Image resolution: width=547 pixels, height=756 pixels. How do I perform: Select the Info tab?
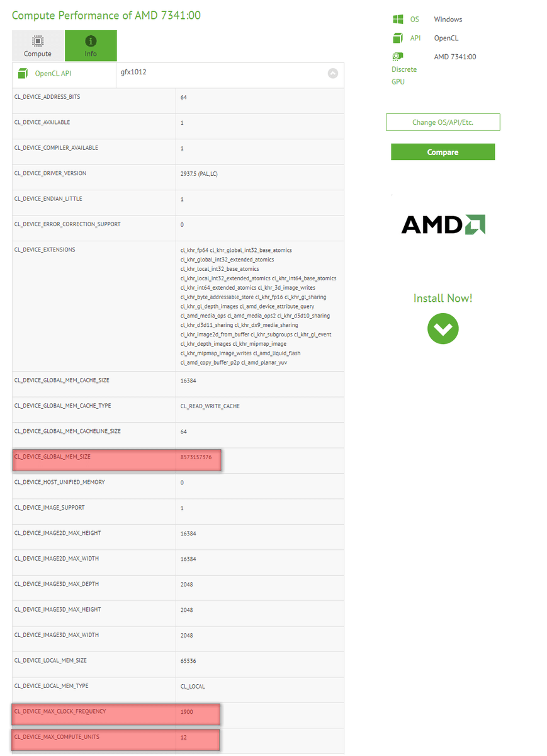click(91, 46)
